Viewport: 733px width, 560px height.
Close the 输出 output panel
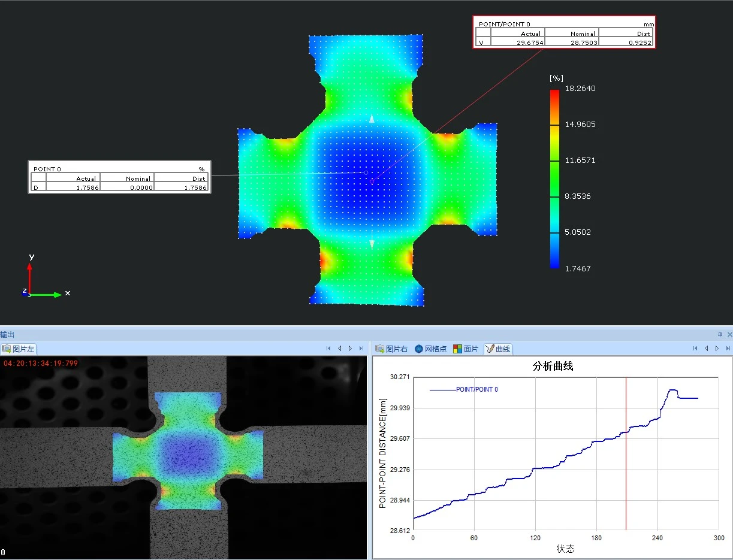point(729,335)
